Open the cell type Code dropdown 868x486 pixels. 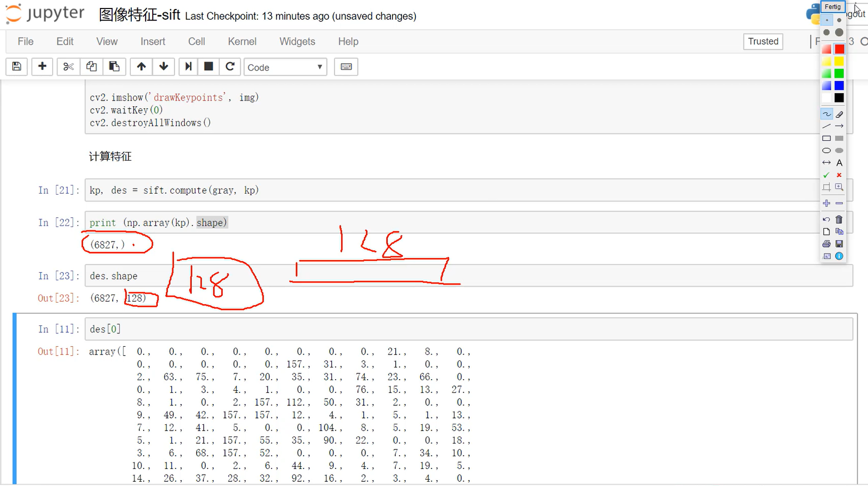point(285,67)
